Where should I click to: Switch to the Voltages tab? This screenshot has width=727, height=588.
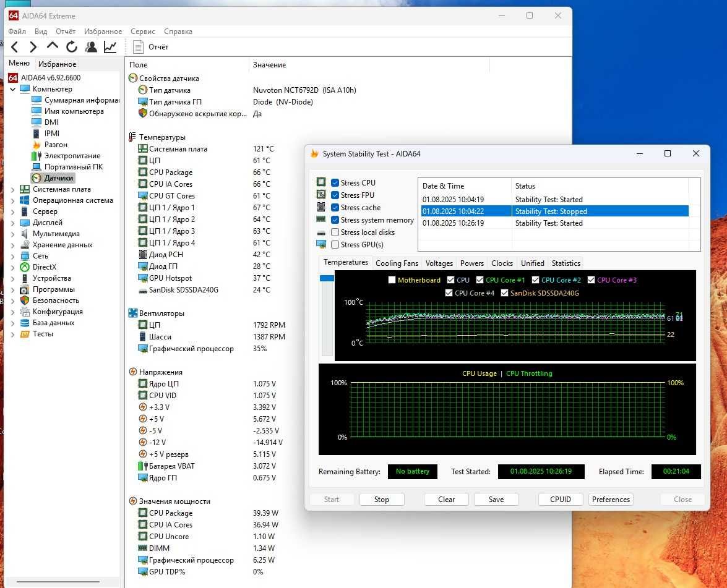(x=439, y=263)
